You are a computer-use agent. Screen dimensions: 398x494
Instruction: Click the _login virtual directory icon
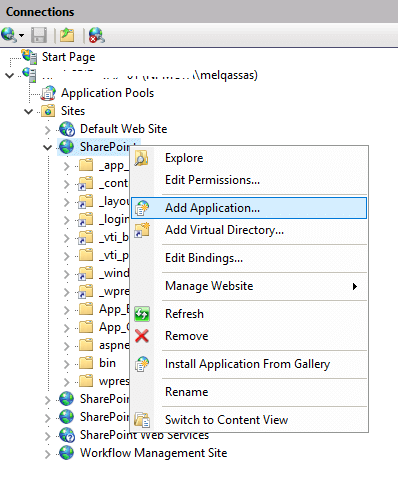[x=86, y=219]
